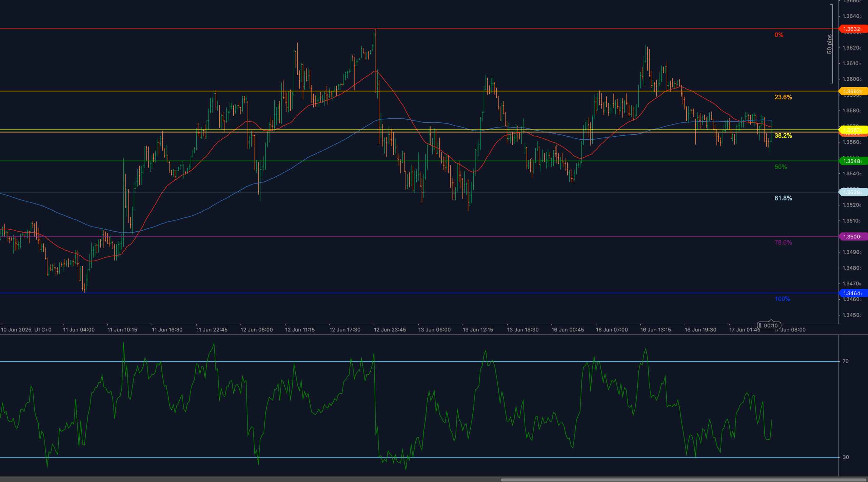Click the 1.3600 price axis label
The image size is (868, 482).
(x=852, y=79)
